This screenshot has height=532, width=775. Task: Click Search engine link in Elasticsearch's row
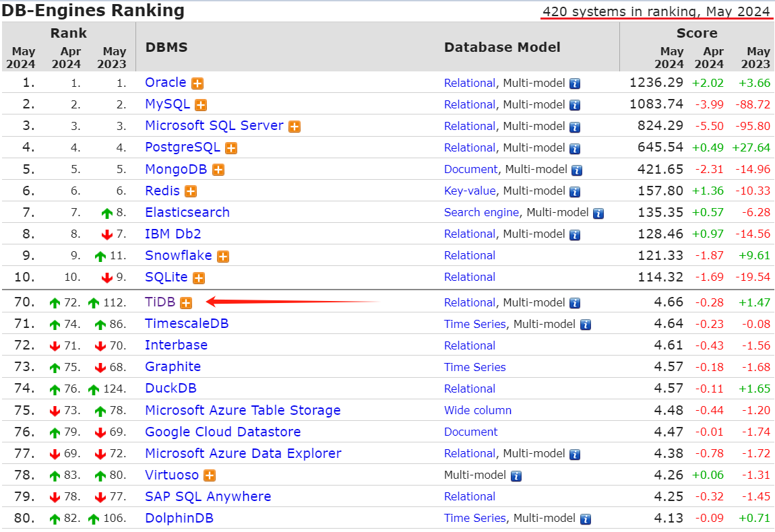tap(481, 212)
